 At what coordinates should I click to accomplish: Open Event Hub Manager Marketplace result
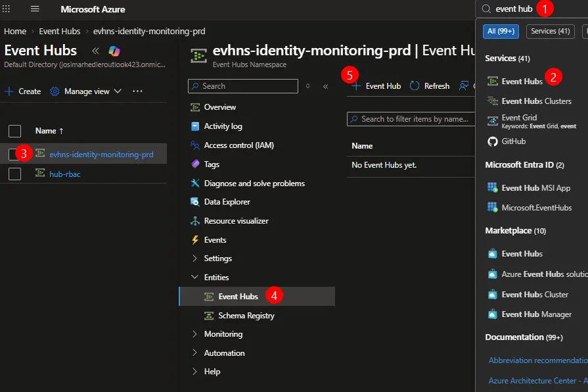pos(537,314)
